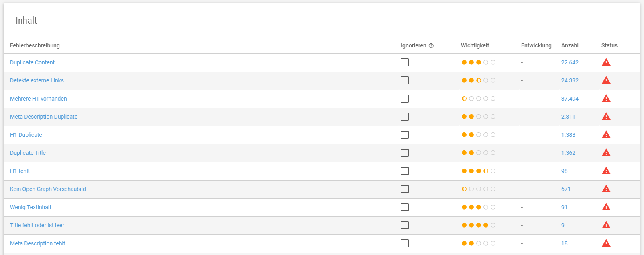Open the count 22.642 for Duplicate Content
This screenshot has width=644, height=255.
(x=570, y=62)
